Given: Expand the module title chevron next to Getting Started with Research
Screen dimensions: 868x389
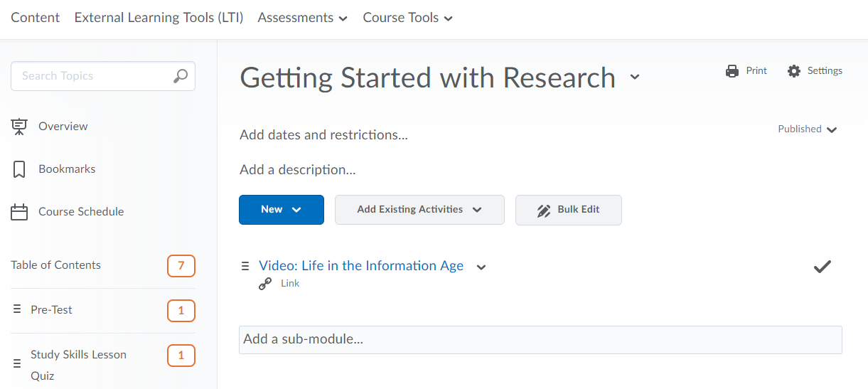Looking at the screenshot, I should coord(635,77).
